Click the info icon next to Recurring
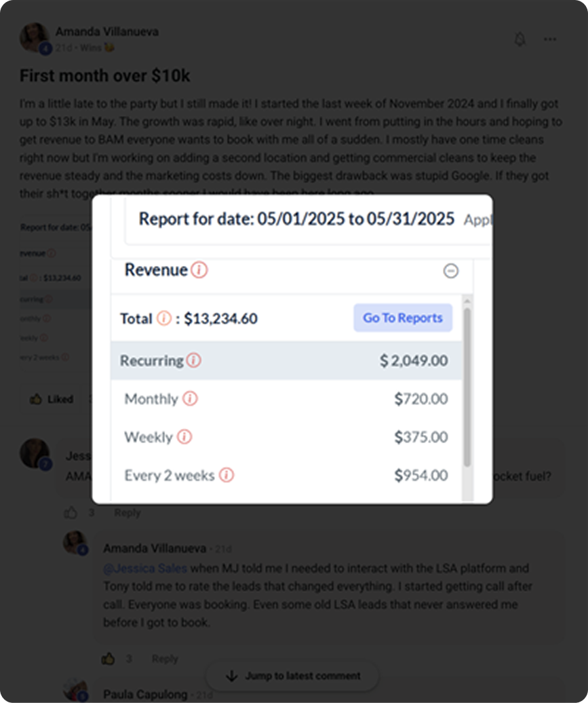The width and height of the screenshot is (588, 703). [194, 360]
